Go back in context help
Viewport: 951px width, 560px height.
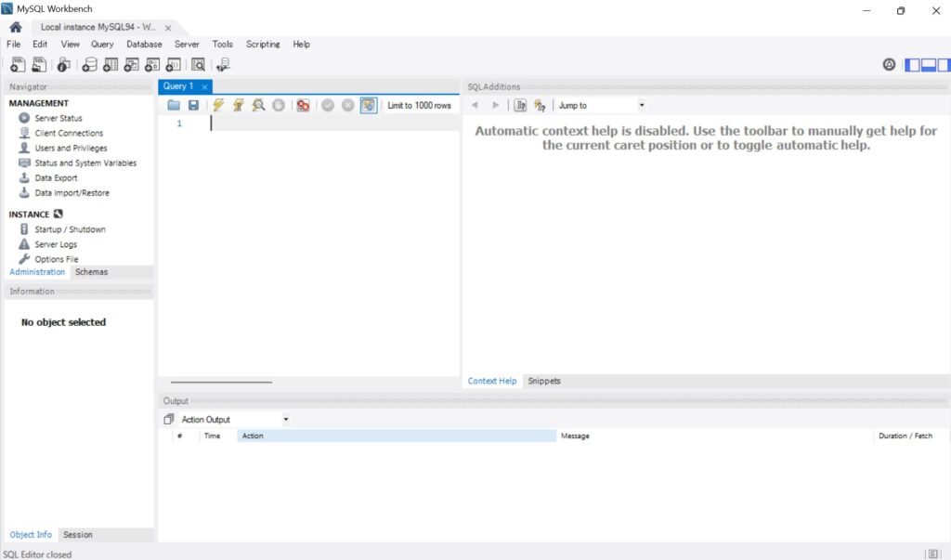[475, 105]
